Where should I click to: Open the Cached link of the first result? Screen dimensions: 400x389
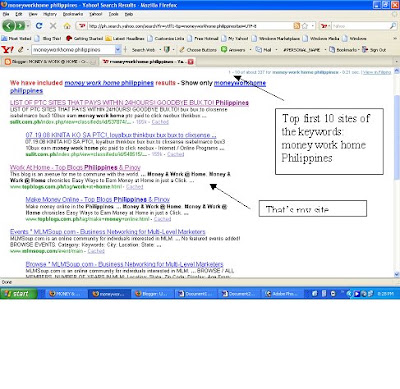(160, 122)
